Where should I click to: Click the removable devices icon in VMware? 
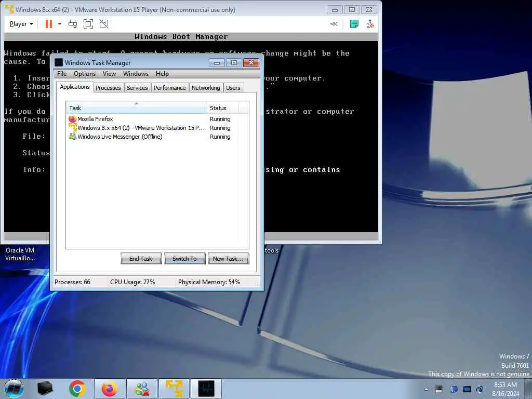coord(370,24)
